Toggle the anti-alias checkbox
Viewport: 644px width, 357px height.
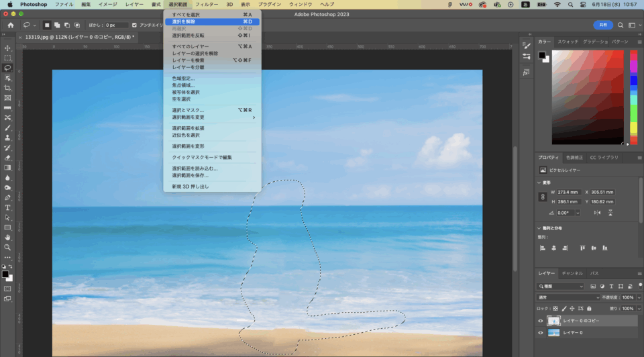[134, 25]
